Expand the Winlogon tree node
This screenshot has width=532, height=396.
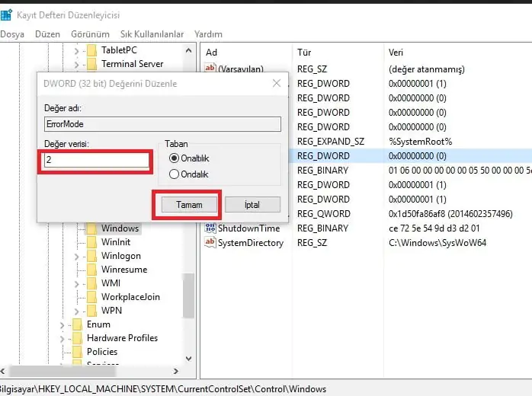click(76, 256)
